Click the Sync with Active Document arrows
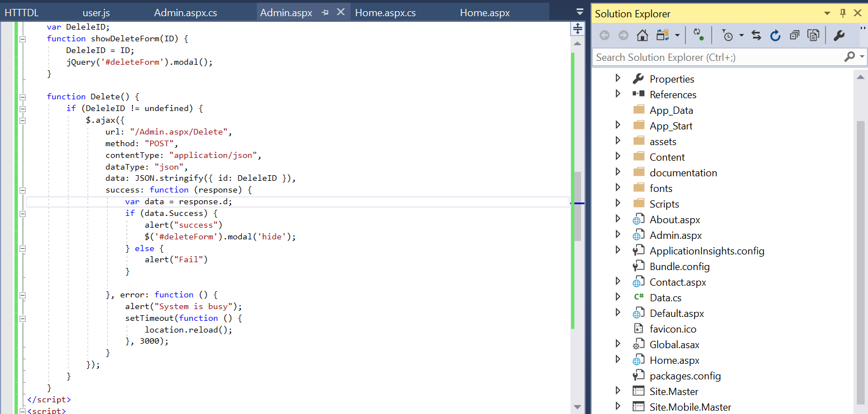This screenshot has width=868, height=414. pos(756,36)
